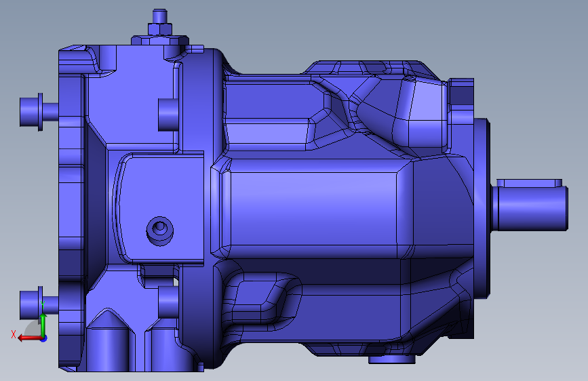Select the key on top of the drive shaft
588x381 pixels.
[530, 183]
